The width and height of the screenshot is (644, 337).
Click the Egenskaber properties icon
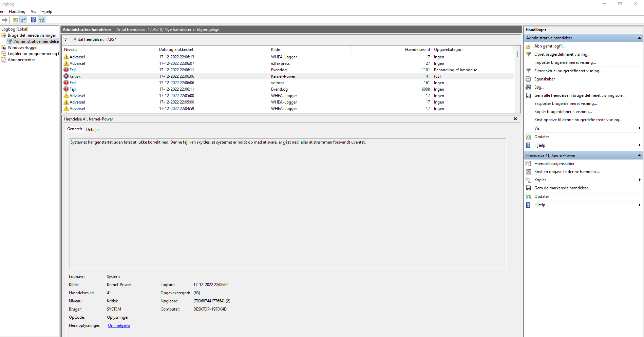528,79
